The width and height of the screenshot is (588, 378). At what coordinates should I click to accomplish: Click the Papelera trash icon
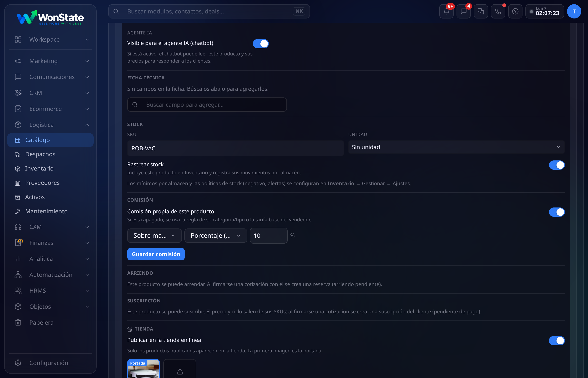(x=18, y=323)
